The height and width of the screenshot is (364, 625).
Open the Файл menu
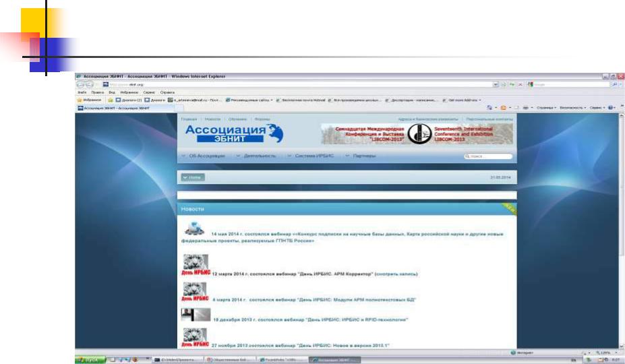click(x=82, y=92)
